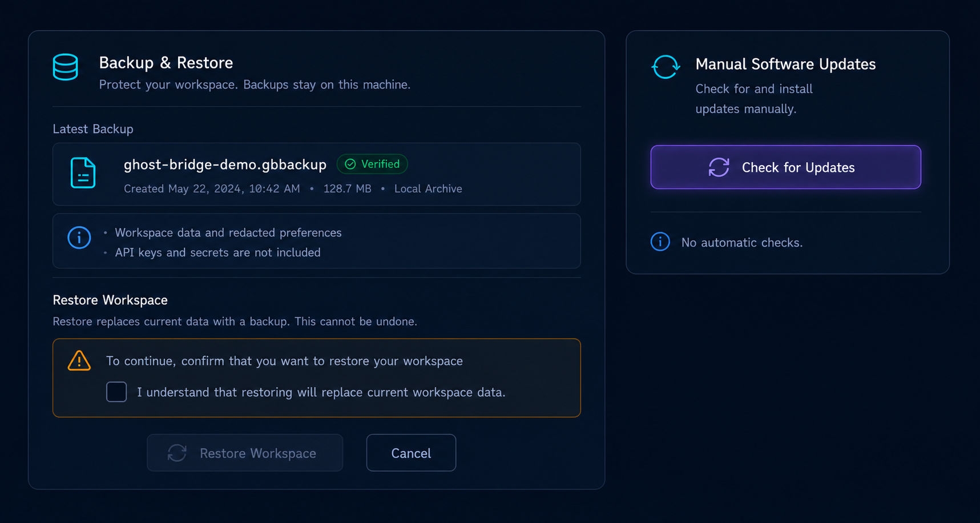This screenshot has width=980, height=523.
Task: Click the Backup & Restore heading
Action: (x=166, y=63)
